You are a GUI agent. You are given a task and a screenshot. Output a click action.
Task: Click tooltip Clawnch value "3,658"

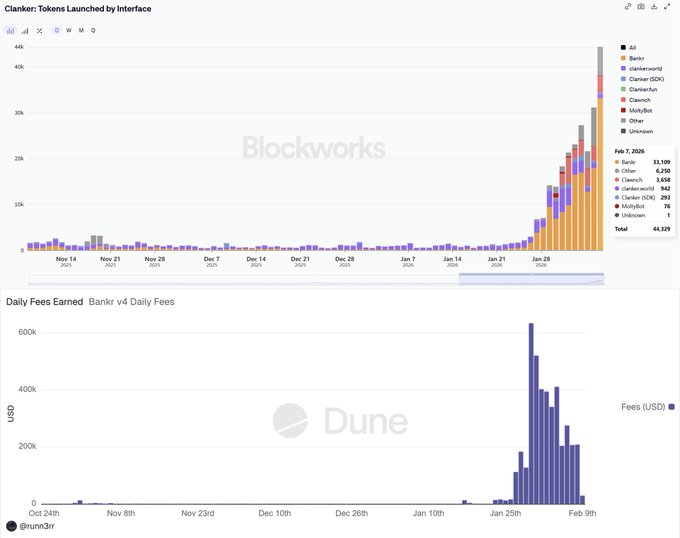click(x=663, y=180)
